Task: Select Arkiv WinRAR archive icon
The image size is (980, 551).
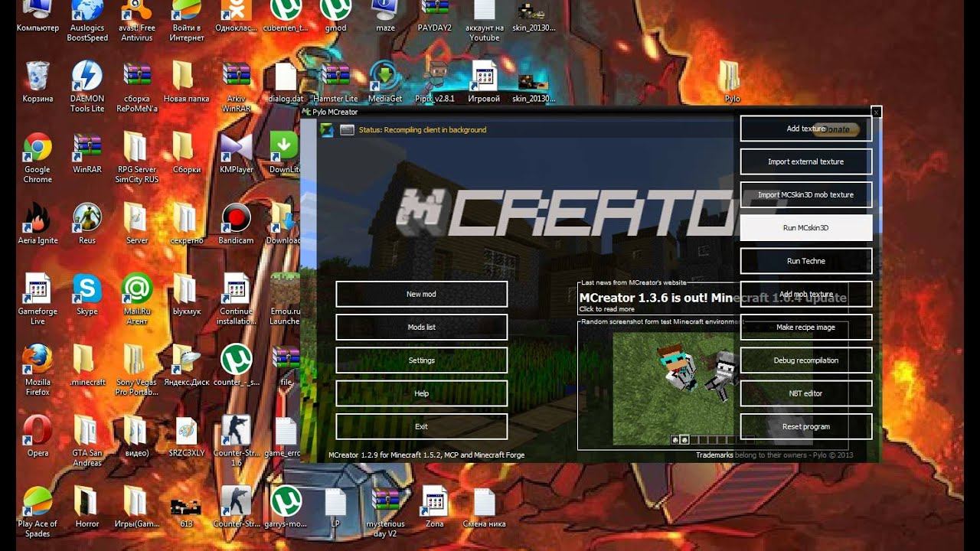Action: point(237,87)
